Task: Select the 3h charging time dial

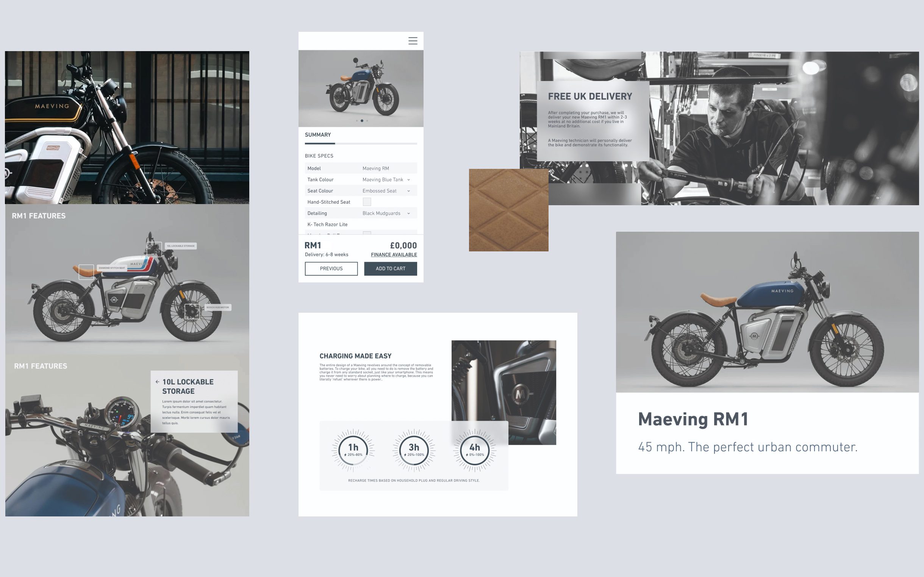Action: click(x=414, y=450)
